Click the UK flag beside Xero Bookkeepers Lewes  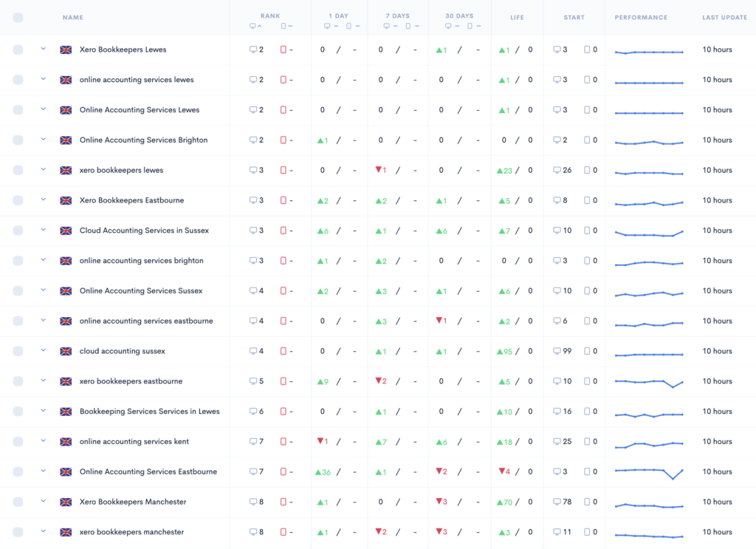(66, 50)
